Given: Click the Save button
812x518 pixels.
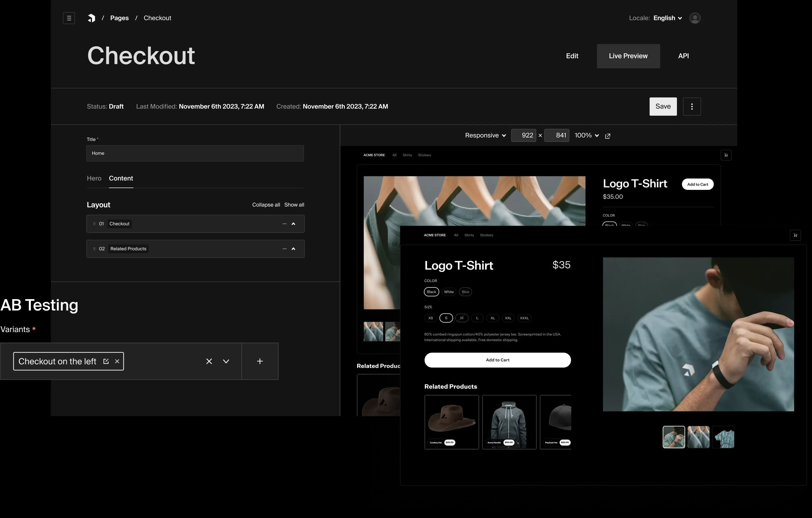Looking at the screenshot, I should (x=663, y=106).
